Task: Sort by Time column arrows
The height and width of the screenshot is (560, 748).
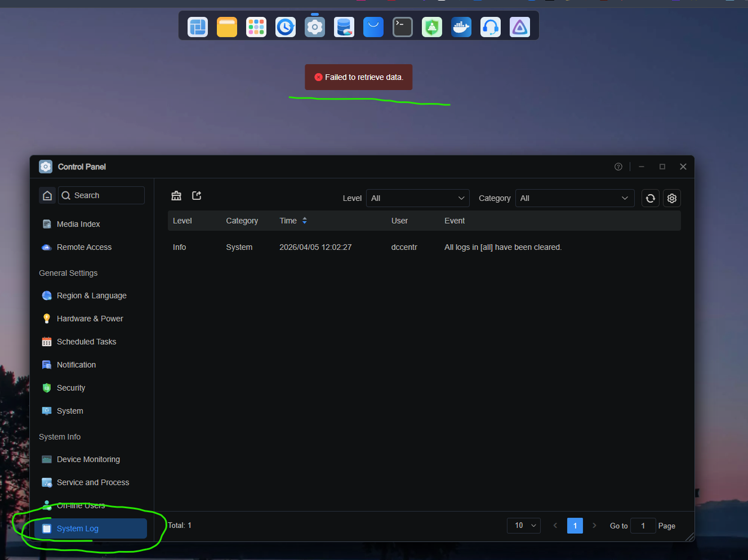Action: [304, 221]
